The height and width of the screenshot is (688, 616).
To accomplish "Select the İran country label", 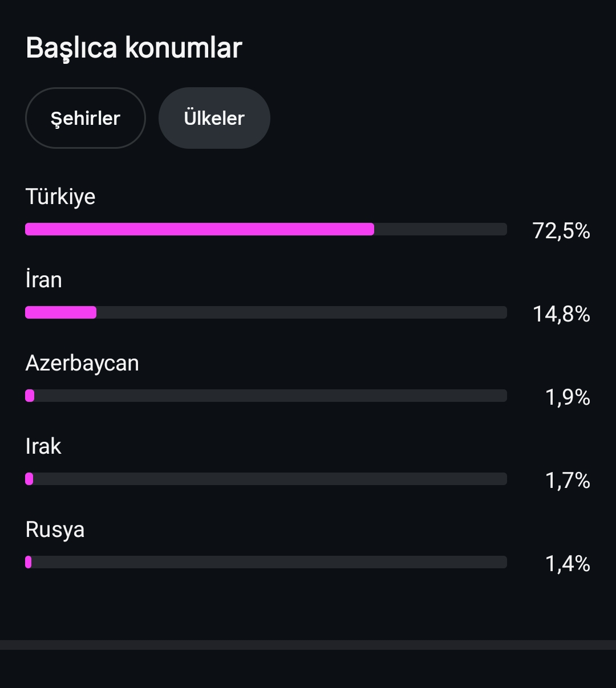I will (44, 280).
